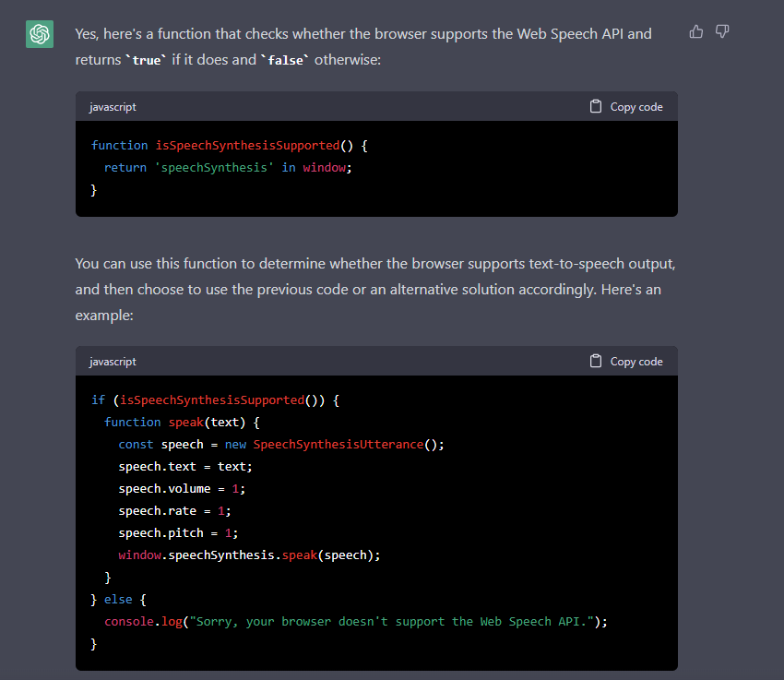The height and width of the screenshot is (680, 784).
Task: Click the console.log 'Sorry, your browser' line
Action: click(x=356, y=622)
